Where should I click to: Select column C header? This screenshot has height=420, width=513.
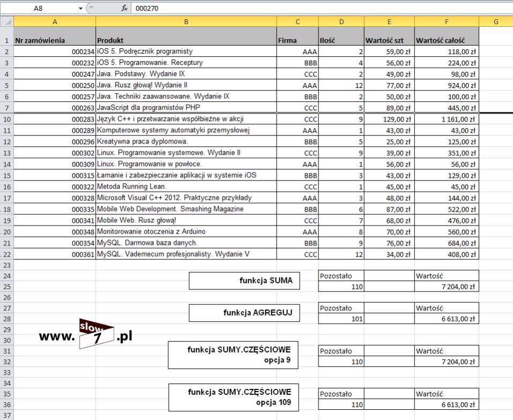click(x=298, y=22)
